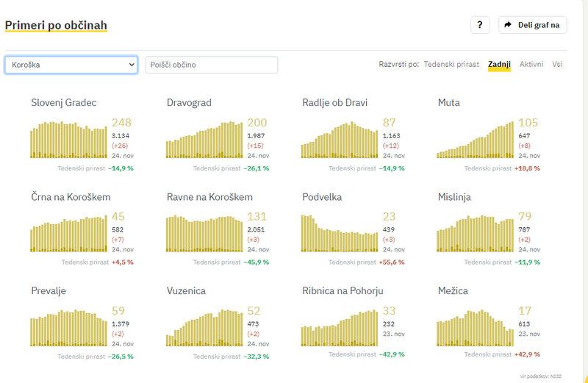Click the Dravograd bar chart
The width and height of the screenshot is (588, 383).
click(204, 140)
